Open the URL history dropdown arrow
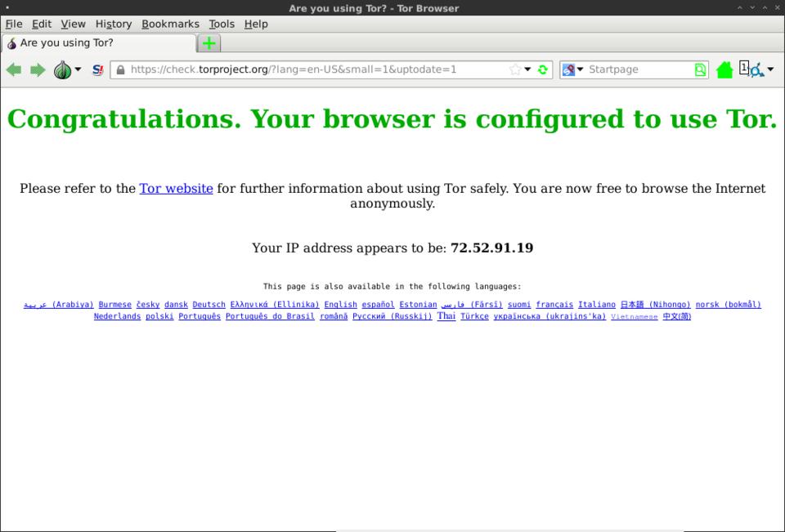Viewport: 785px width, 532px height. [x=528, y=70]
